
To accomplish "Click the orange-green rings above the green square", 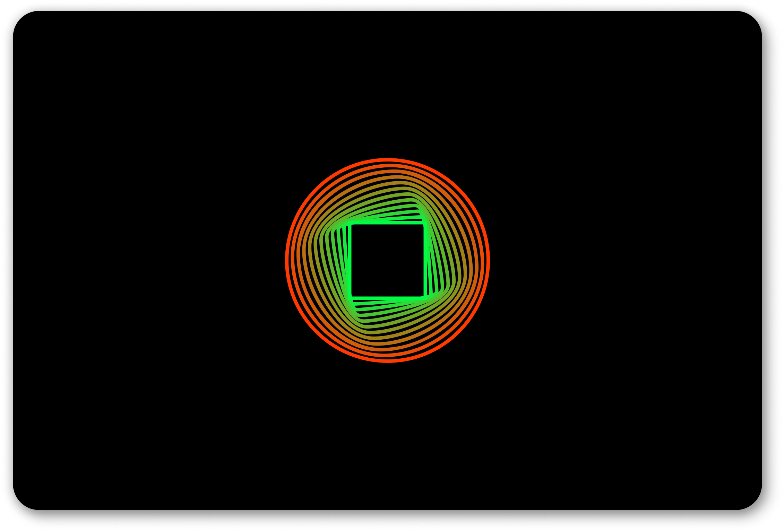I will (x=387, y=191).
